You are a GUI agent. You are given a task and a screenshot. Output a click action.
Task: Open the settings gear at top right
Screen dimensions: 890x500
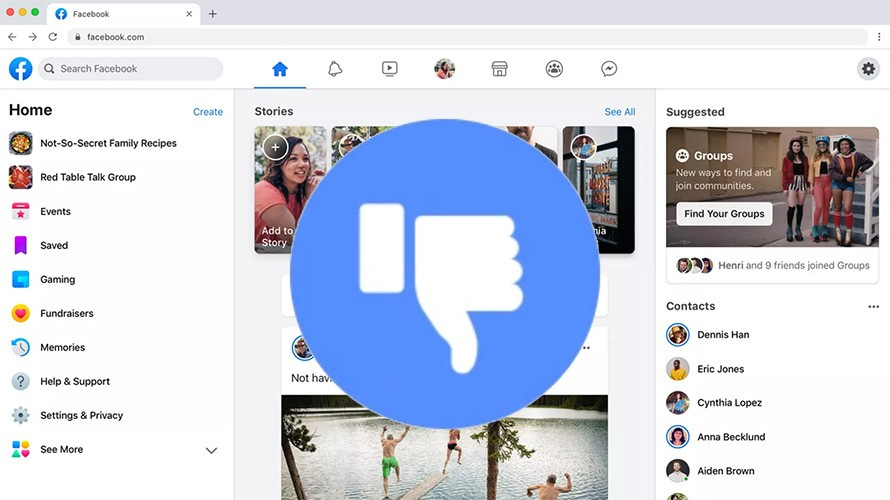[x=868, y=69]
